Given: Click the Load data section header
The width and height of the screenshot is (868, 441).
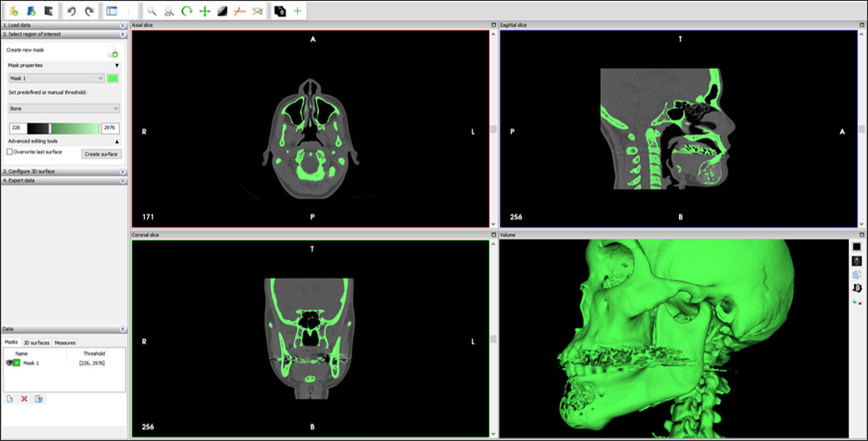Looking at the screenshot, I should 64,25.
